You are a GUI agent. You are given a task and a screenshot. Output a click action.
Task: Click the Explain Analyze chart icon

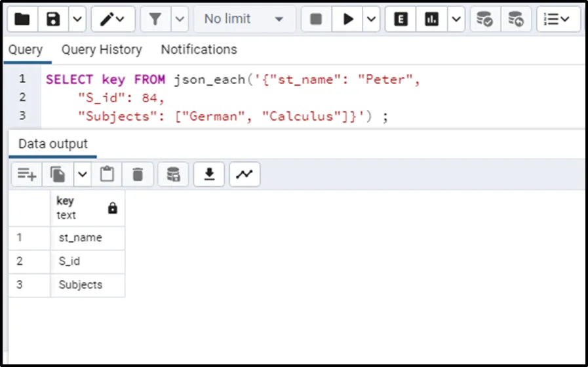coord(431,19)
